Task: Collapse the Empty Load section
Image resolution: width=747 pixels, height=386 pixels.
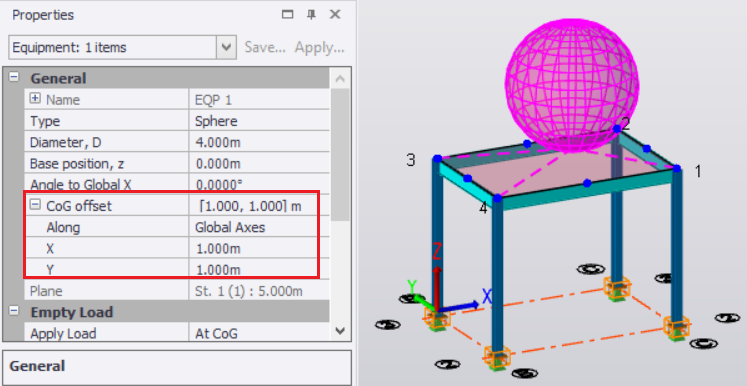Action: coord(14,311)
